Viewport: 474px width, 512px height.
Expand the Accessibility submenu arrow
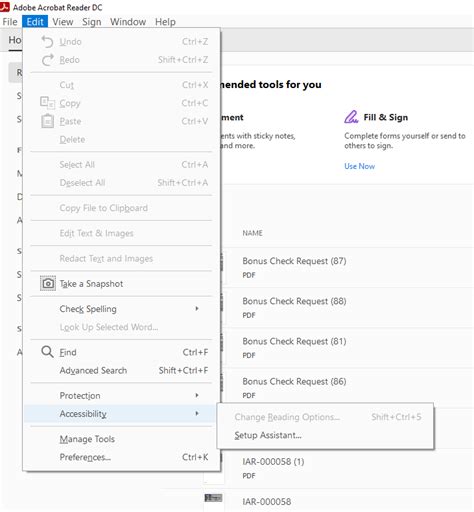(197, 414)
